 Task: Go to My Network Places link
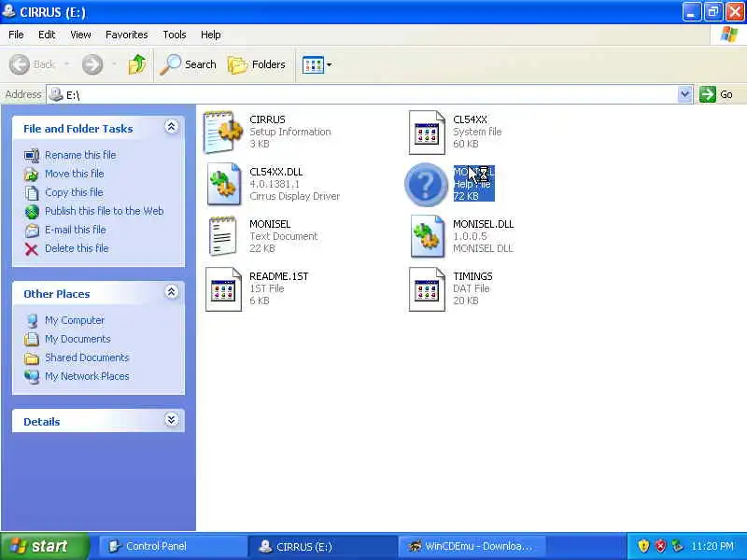tap(87, 376)
